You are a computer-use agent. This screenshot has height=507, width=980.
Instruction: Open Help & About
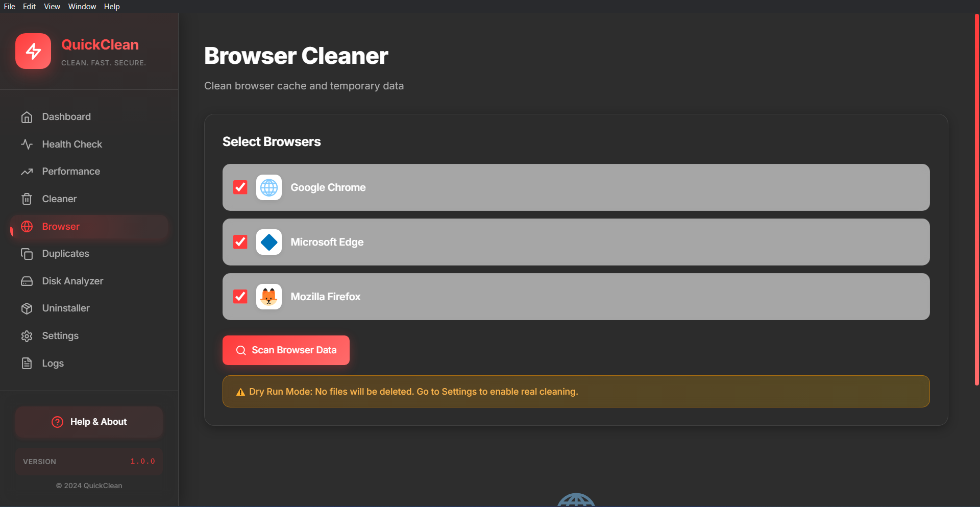click(89, 422)
